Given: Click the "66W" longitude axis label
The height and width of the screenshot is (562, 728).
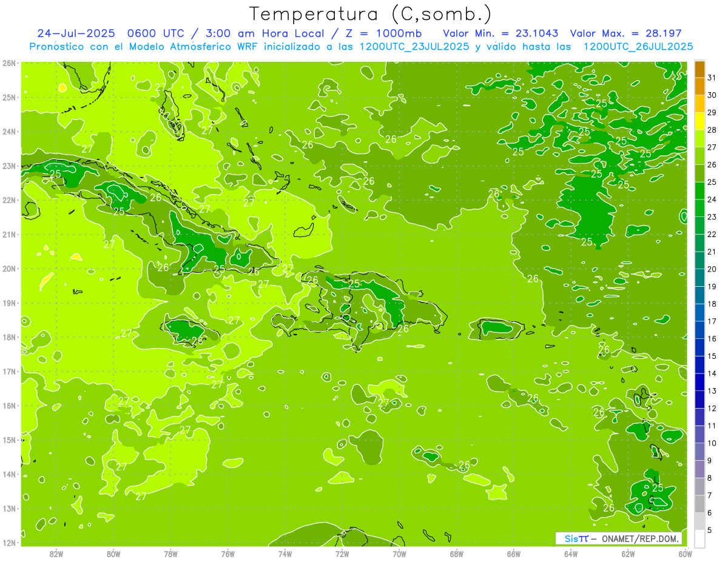Looking at the screenshot, I should point(514,554).
